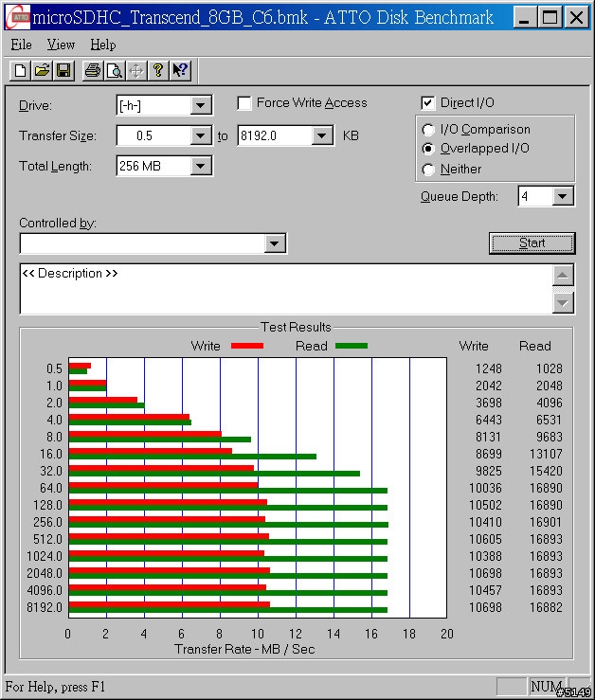Click the read value 9683
Screen dimensions: 595x700
click(x=549, y=437)
